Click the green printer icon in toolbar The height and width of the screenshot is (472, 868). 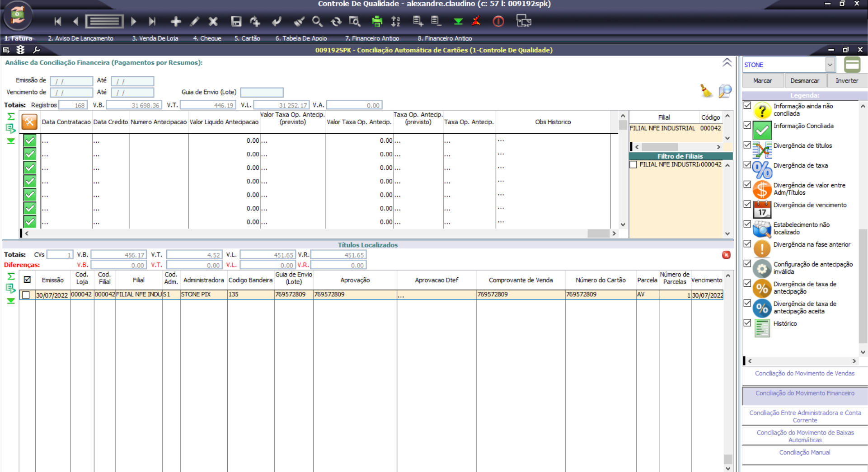377,21
